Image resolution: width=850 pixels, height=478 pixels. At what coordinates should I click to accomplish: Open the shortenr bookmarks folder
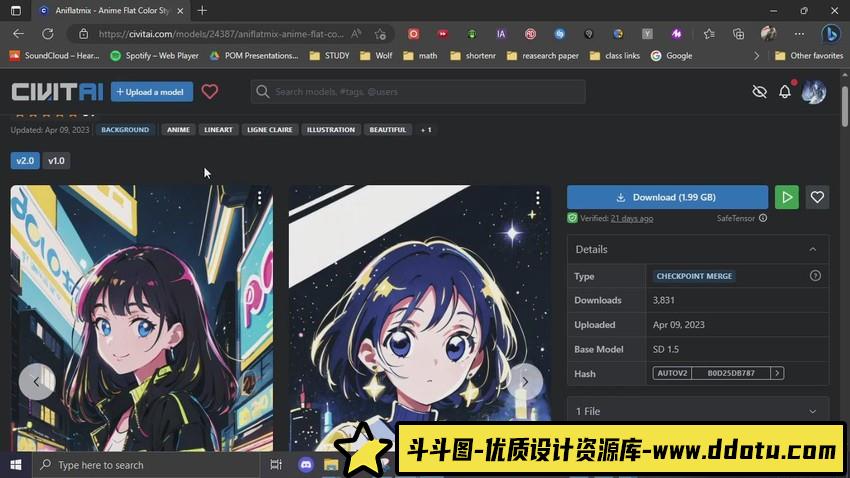tap(473, 55)
